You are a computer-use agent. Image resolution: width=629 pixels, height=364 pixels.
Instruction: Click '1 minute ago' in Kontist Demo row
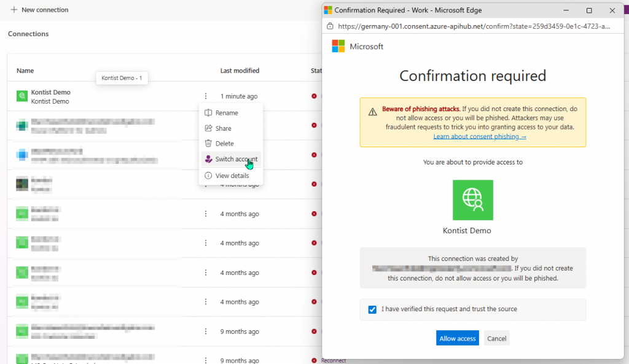click(x=239, y=96)
